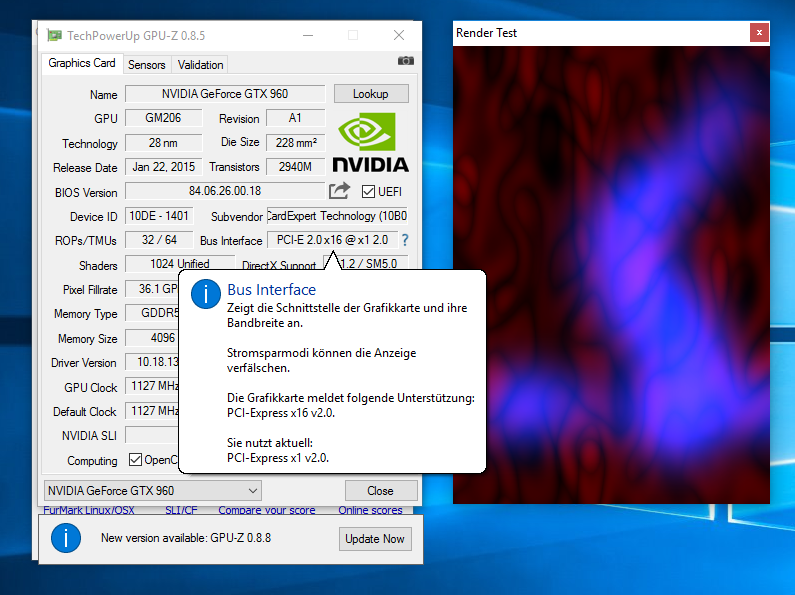The width and height of the screenshot is (795, 595).
Task: Switch to the Graphics Card tab
Action: click(x=82, y=63)
